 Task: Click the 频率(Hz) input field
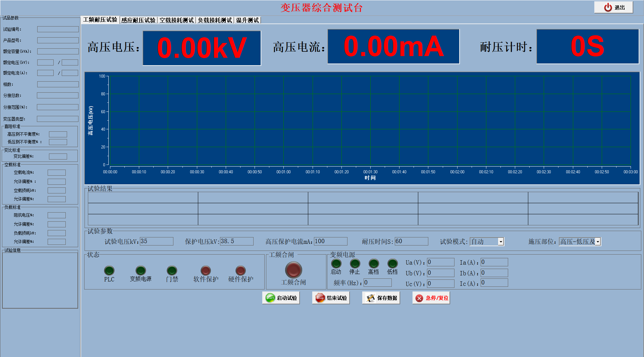pyautogui.click(x=378, y=283)
